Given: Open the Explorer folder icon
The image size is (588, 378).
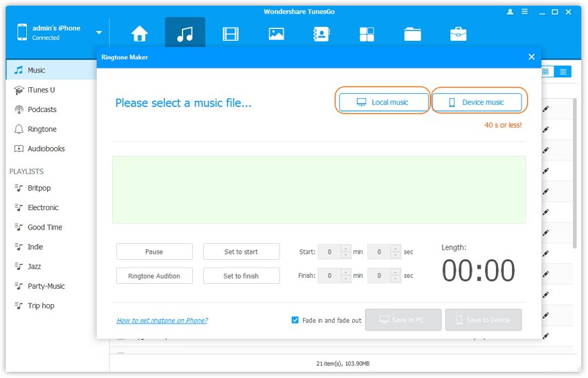Looking at the screenshot, I should [412, 34].
